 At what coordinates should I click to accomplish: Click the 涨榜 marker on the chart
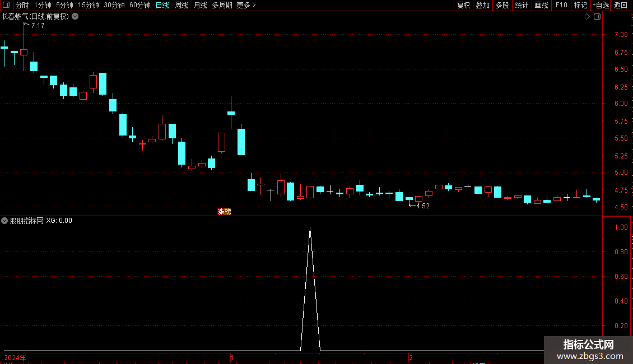coord(225,212)
